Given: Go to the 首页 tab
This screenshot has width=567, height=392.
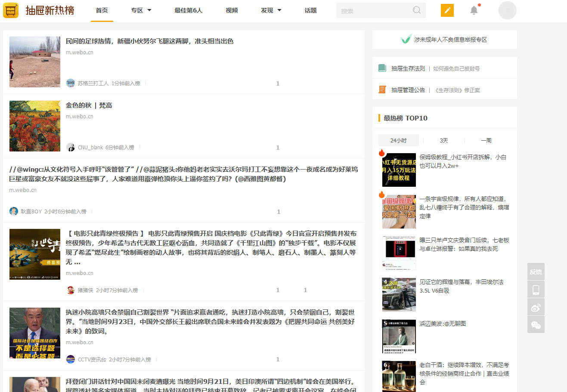Looking at the screenshot, I should [102, 10].
